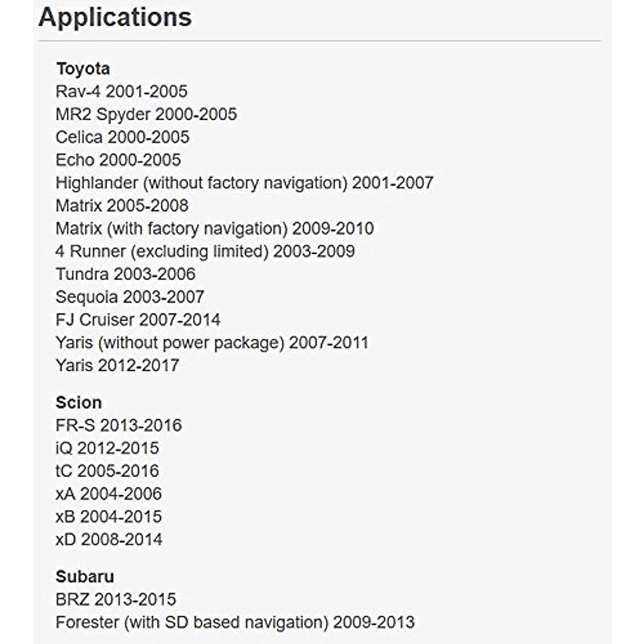Image resolution: width=644 pixels, height=644 pixels.
Task: Click the Scion brand heading
Action: [78, 402]
